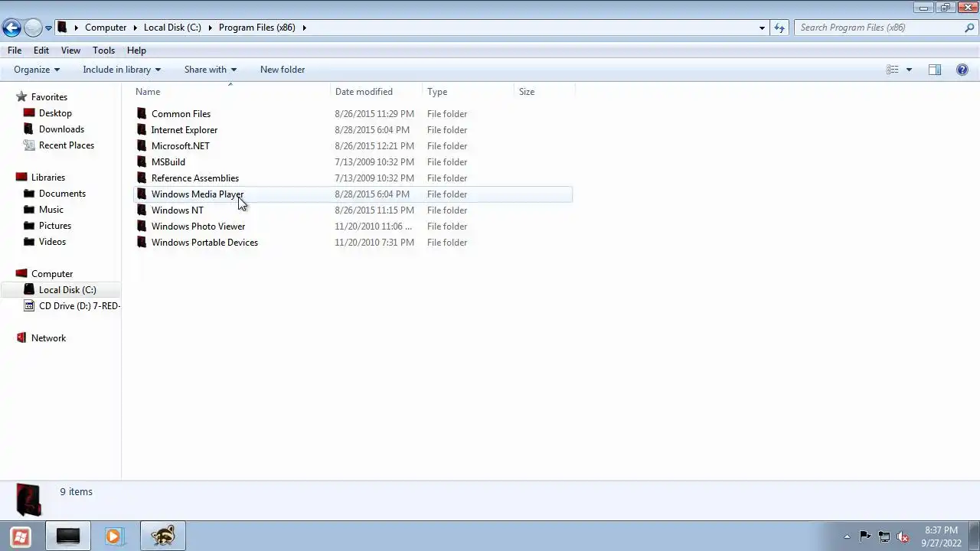Create a New folder

(283, 70)
